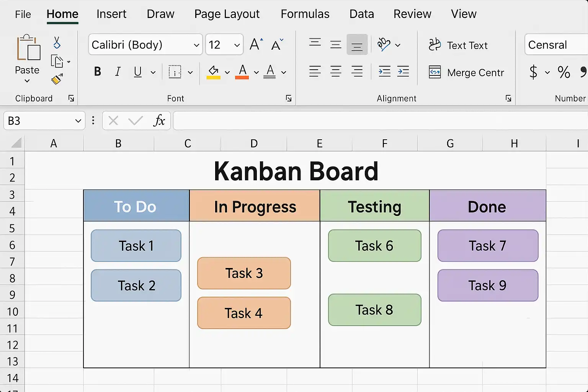The height and width of the screenshot is (392, 588).
Task: Select the Task 8 card
Action: tap(374, 310)
